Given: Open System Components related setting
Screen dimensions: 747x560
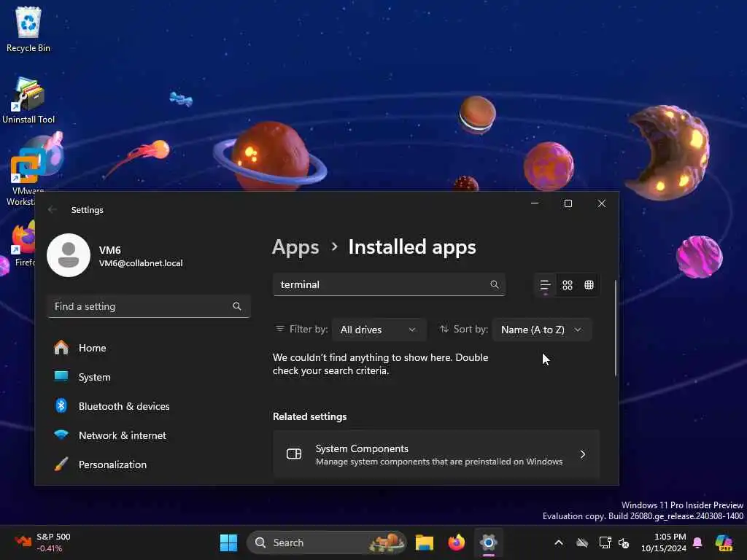Looking at the screenshot, I should [x=436, y=454].
